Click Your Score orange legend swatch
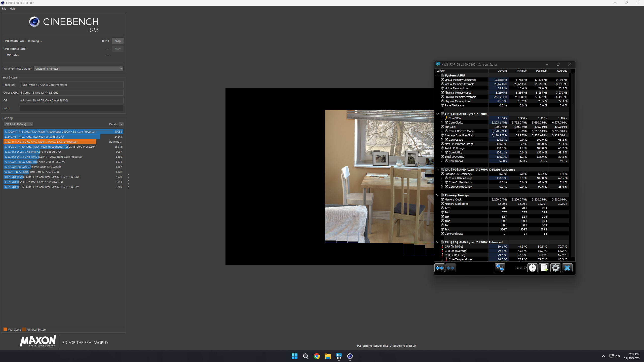644x362 pixels. [5, 330]
